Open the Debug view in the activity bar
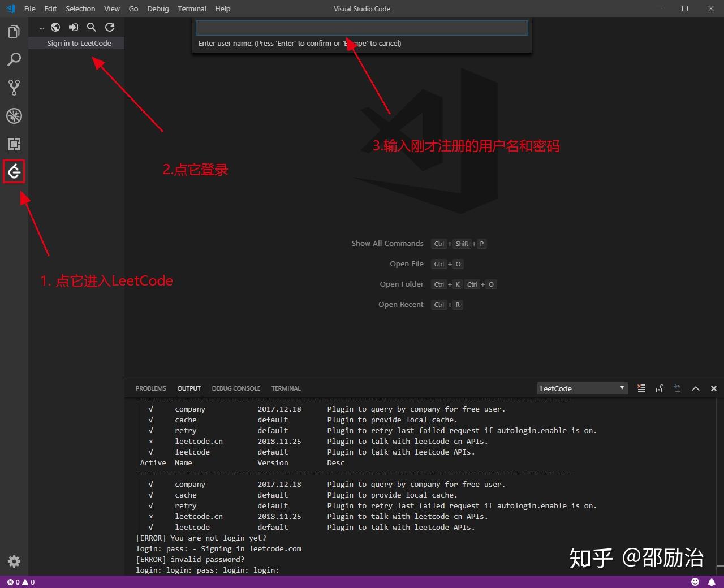Image resolution: width=724 pixels, height=588 pixels. pos(14,116)
